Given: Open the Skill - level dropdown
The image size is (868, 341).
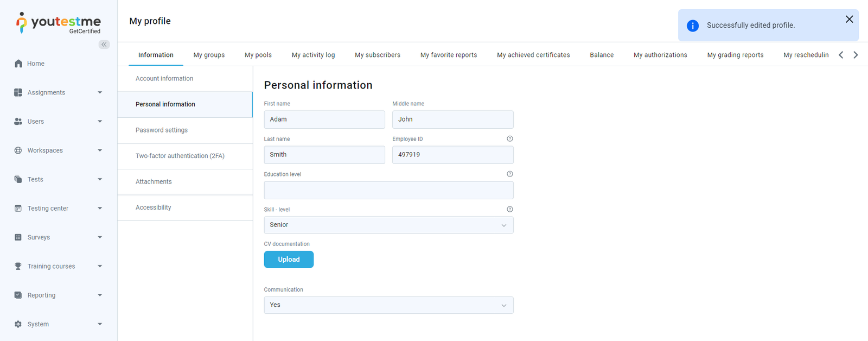Looking at the screenshot, I should coord(388,225).
